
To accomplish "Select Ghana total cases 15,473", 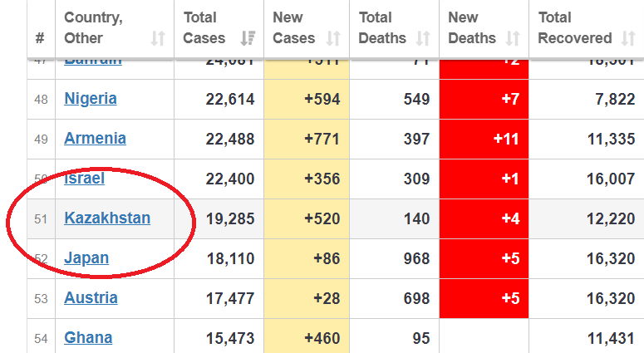I will [230, 338].
